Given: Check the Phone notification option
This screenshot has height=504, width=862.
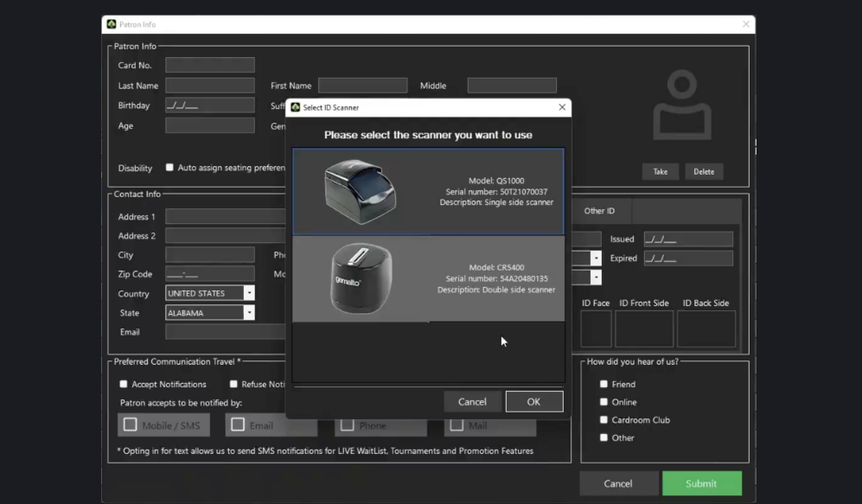Looking at the screenshot, I should tap(347, 424).
